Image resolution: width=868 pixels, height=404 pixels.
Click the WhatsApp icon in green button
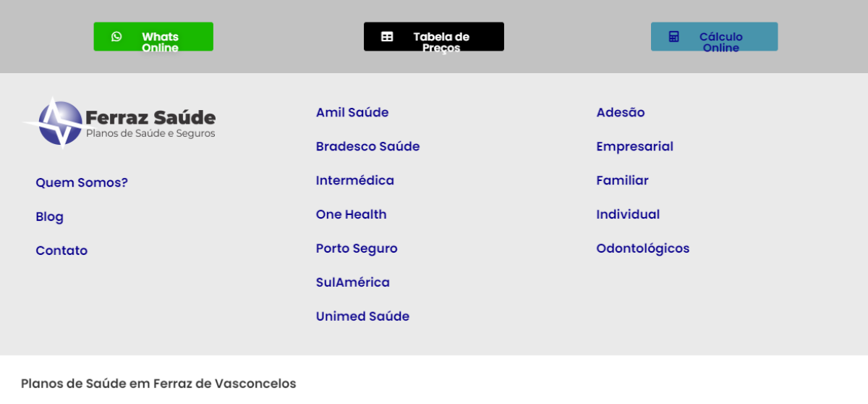coord(116,36)
